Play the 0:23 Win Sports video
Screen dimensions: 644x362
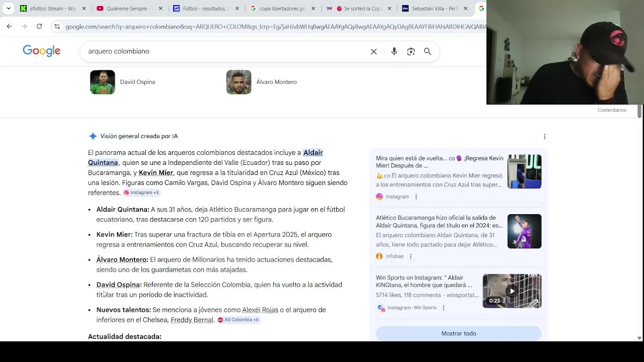coord(512,291)
